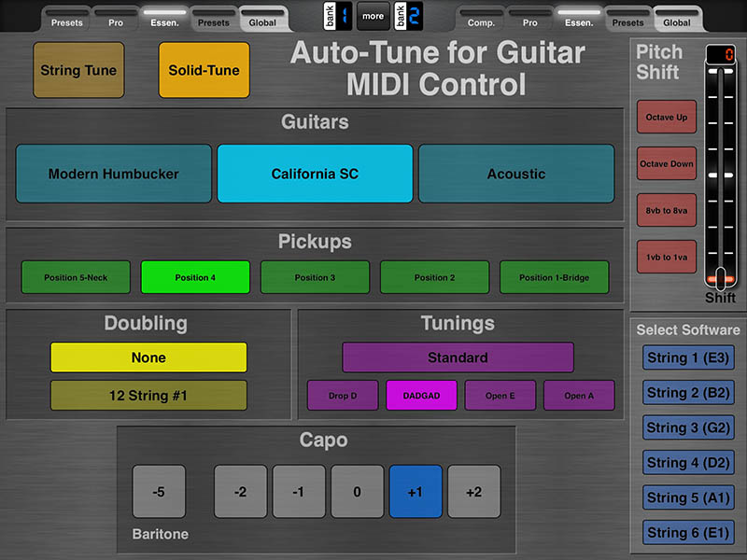
Task: Click the Octave Down pitch shift button
Action: [x=667, y=163]
